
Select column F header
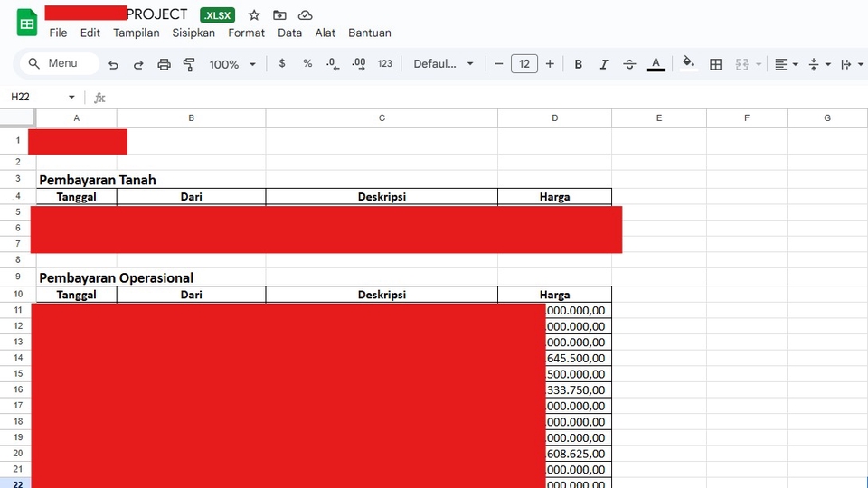pos(746,117)
